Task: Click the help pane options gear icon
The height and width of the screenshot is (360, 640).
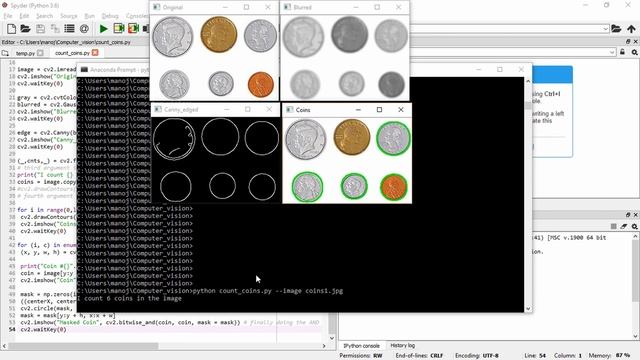Action: point(634,52)
